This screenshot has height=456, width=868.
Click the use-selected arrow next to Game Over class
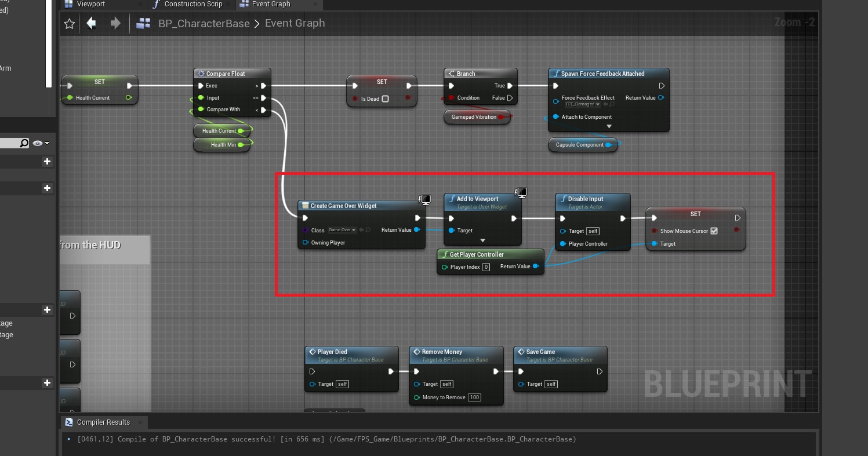click(361, 231)
